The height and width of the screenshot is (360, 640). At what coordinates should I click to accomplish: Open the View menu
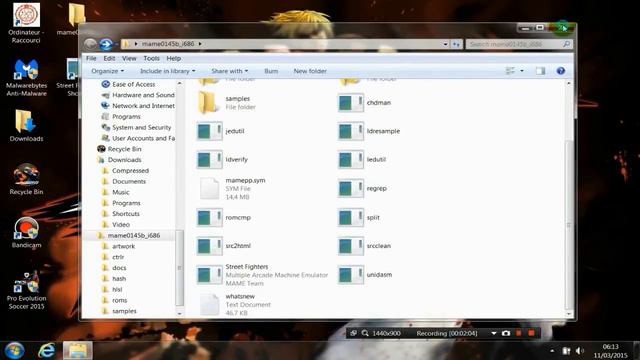pyautogui.click(x=129, y=58)
